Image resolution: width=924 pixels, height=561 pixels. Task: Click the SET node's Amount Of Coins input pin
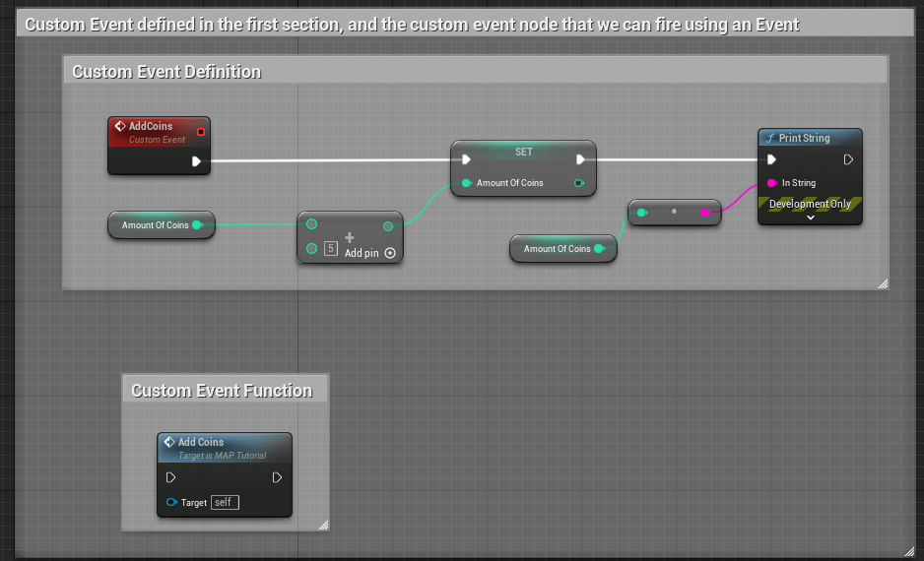tap(465, 183)
